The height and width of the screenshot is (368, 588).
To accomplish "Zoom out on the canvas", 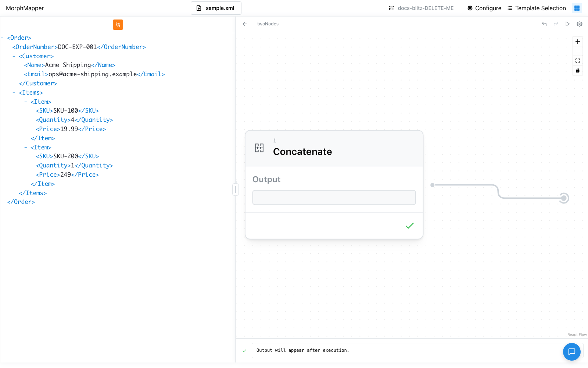I will tap(578, 51).
